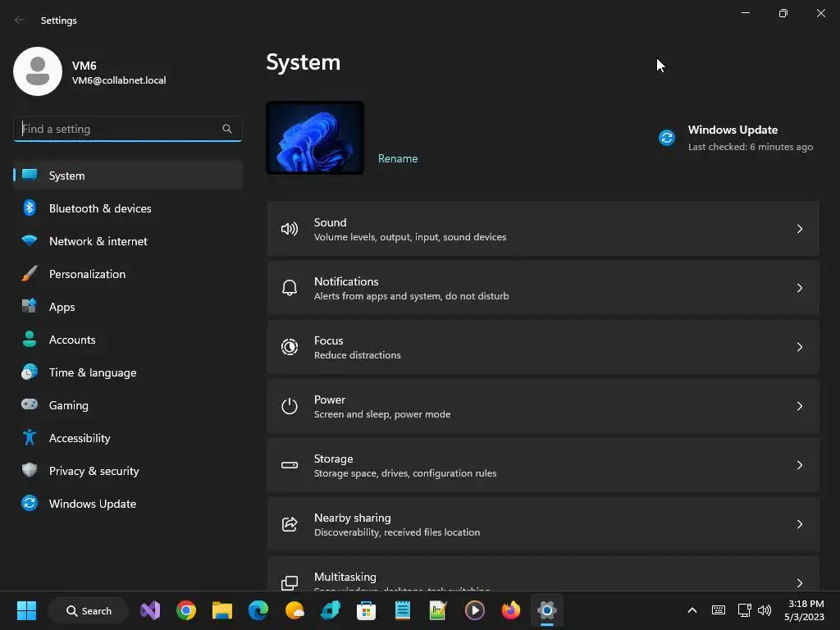The image size is (840, 630).
Task: Click the Find a setting search field
Action: point(127,129)
